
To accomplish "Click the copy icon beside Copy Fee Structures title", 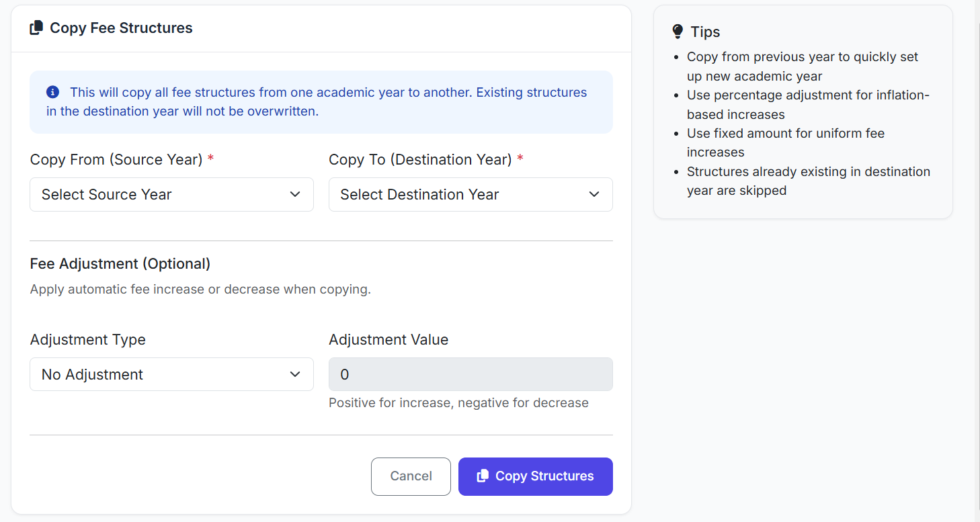I will (36, 28).
